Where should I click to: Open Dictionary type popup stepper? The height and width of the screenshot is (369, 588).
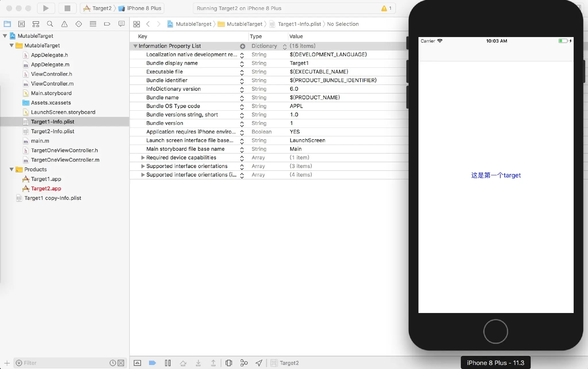(285, 46)
